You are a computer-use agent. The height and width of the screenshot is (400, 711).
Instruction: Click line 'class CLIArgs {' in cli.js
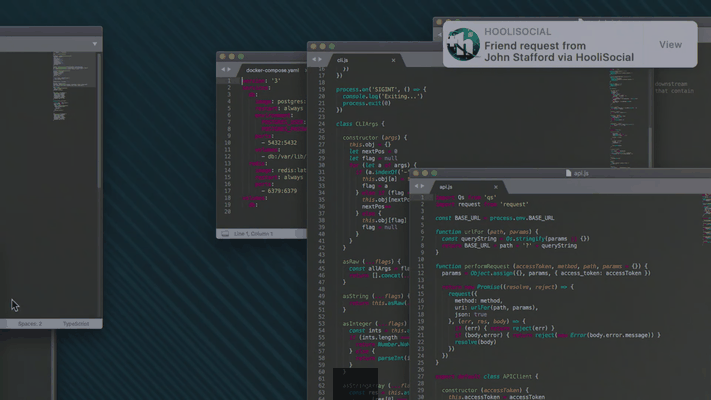point(360,124)
